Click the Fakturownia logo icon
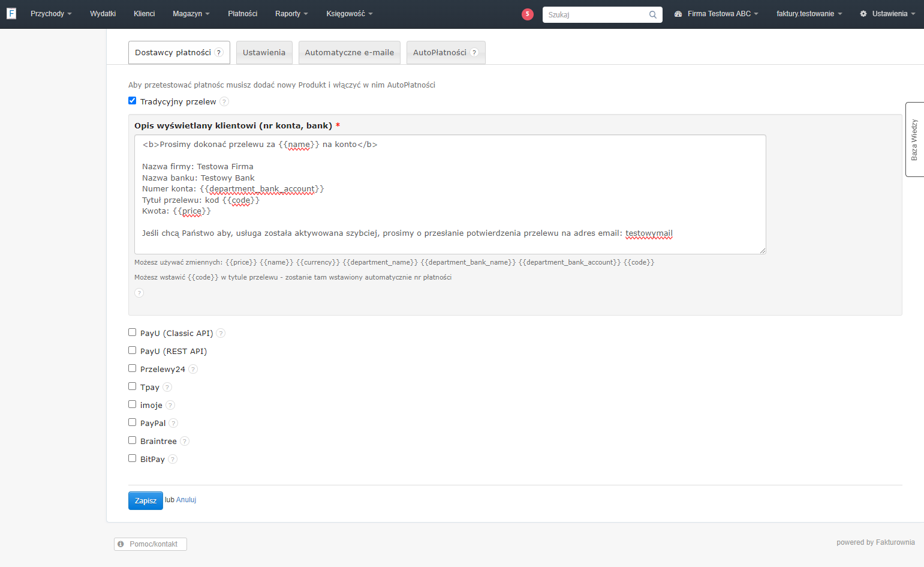924x567 pixels. 11,13
